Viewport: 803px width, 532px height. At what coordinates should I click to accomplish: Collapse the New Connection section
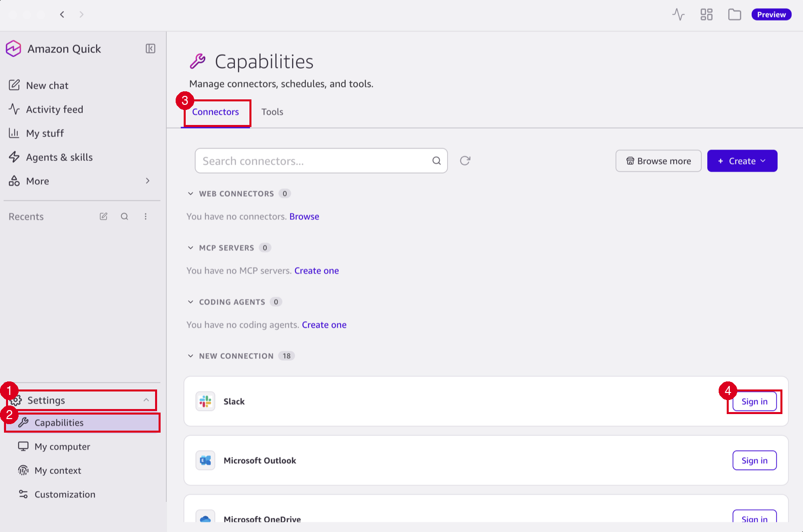pyautogui.click(x=191, y=356)
